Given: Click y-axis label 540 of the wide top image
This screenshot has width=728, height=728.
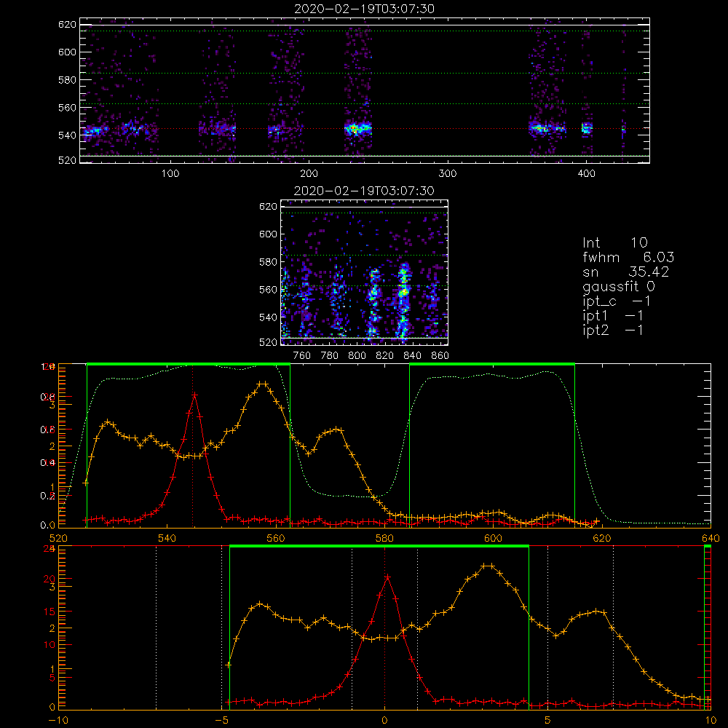Looking at the screenshot, I should [x=67, y=135].
